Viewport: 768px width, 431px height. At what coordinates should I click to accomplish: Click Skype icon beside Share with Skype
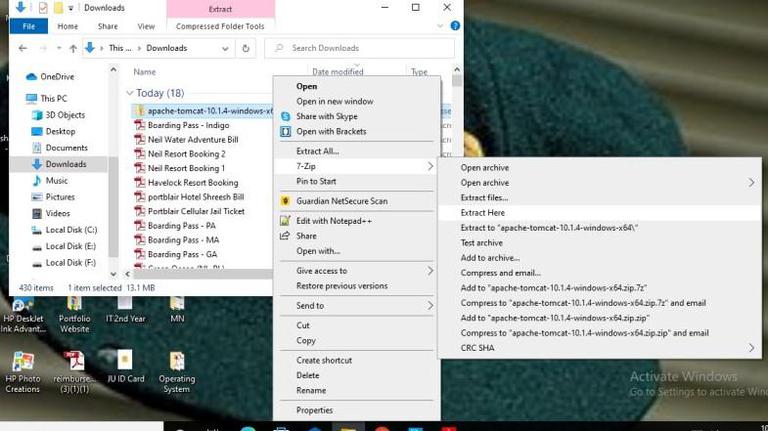click(286, 117)
